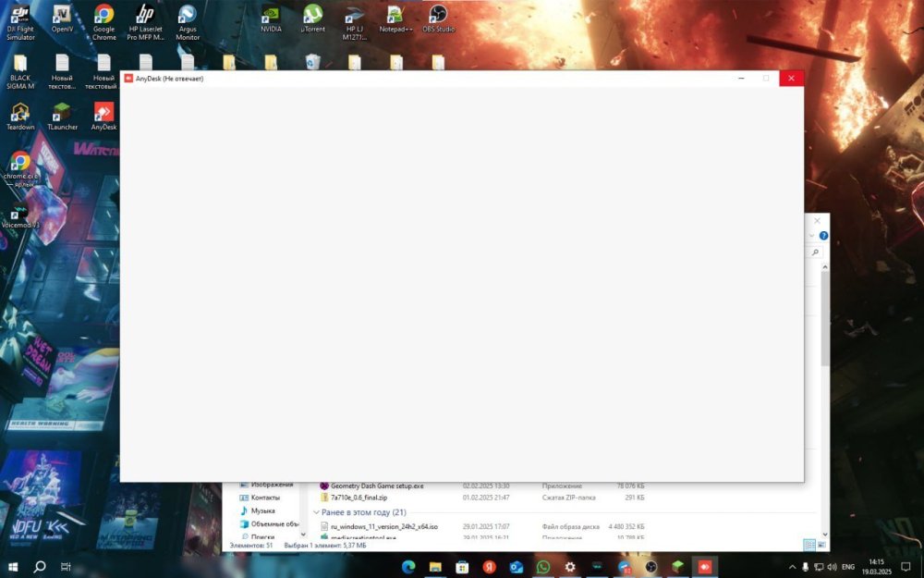
Task: Select the NVIDIA desktop shortcut
Action: pos(271,18)
